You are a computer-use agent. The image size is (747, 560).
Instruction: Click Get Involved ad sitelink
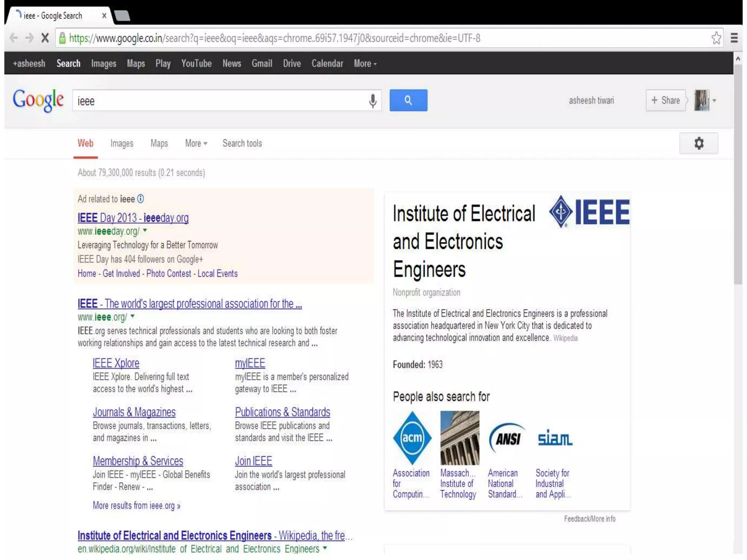point(121,273)
